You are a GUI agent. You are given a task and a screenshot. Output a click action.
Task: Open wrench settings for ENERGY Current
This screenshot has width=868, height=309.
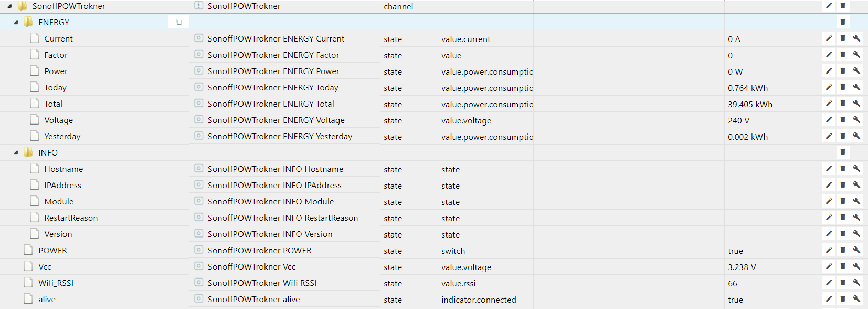856,38
